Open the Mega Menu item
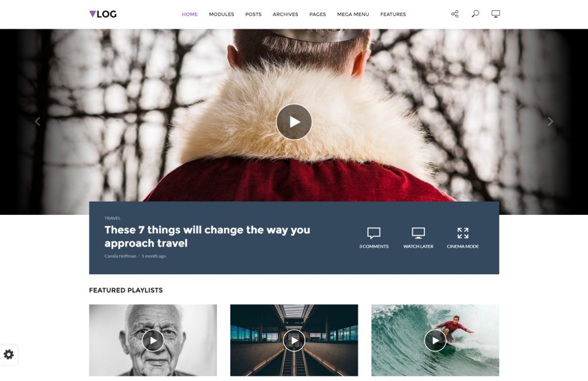 pos(353,14)
